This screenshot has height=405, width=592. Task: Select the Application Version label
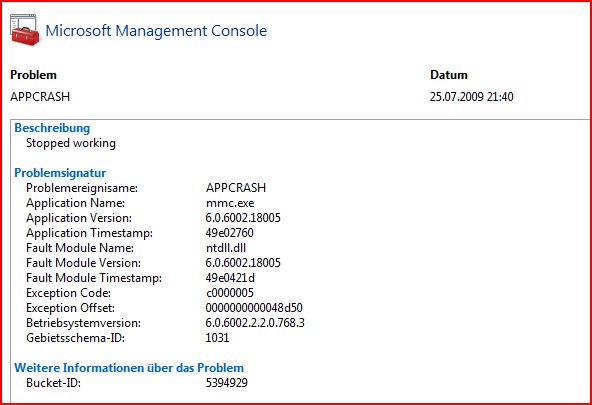pyautogui.click(x=79, y=218)
